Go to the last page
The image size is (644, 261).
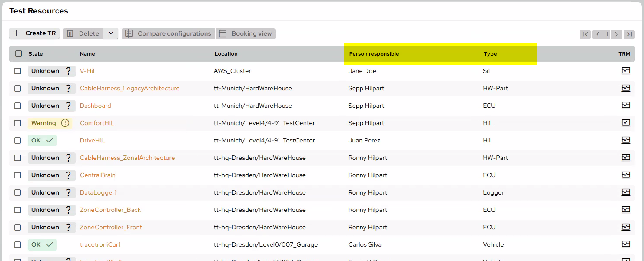(x=629, y=34)
